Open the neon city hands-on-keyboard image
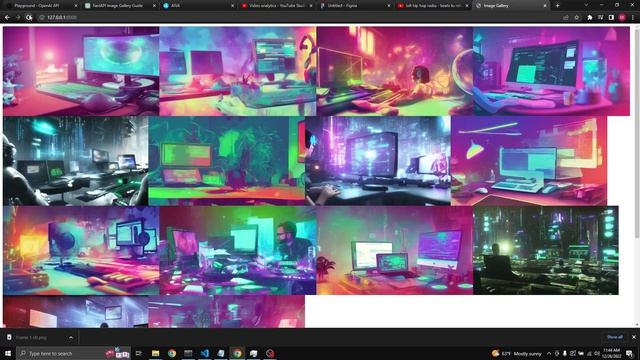Screen dimensions: 640x360 [x=378, y=161]
